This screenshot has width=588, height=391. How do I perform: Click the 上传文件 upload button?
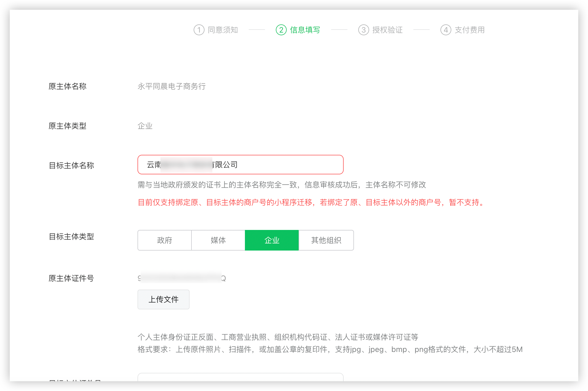[164, 299]
